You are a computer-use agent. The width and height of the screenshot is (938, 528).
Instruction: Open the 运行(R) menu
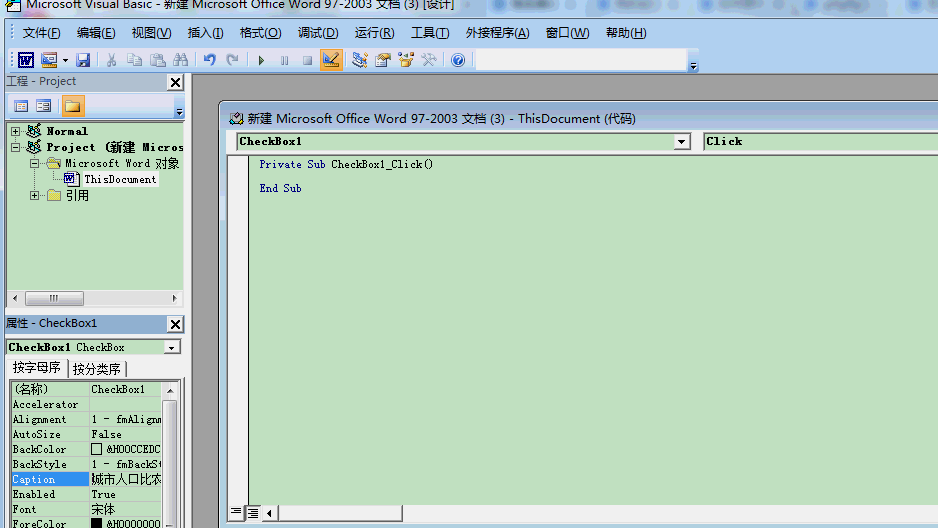coord(374,33)
